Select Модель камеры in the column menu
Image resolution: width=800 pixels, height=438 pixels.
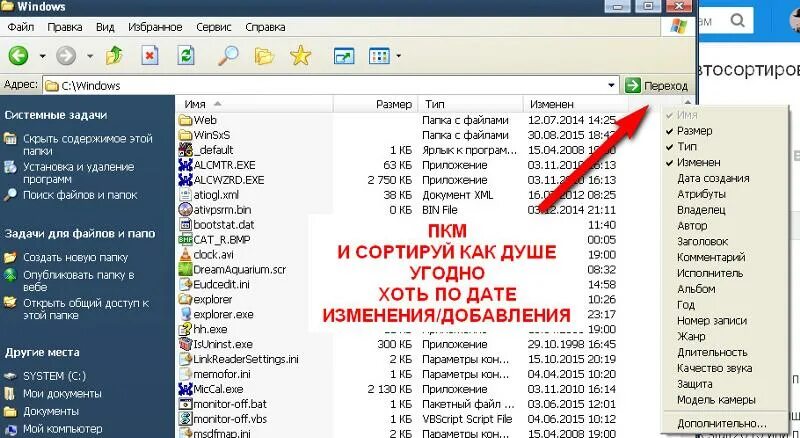pyautogui.click(x=724, y=400)
